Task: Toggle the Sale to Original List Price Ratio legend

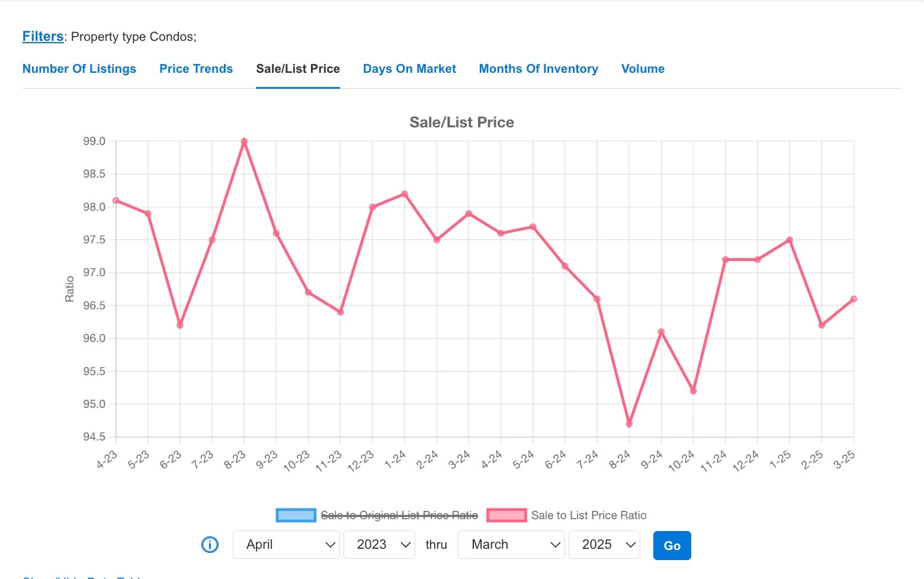Action: 399,515
